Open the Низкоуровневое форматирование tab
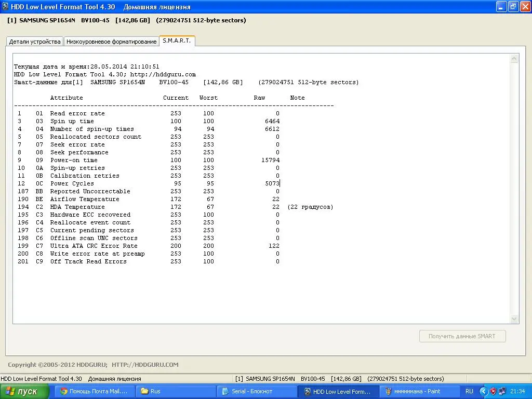The width and height of the screenshot is (532, 399). pyautogui.click(x=111, y=42)
